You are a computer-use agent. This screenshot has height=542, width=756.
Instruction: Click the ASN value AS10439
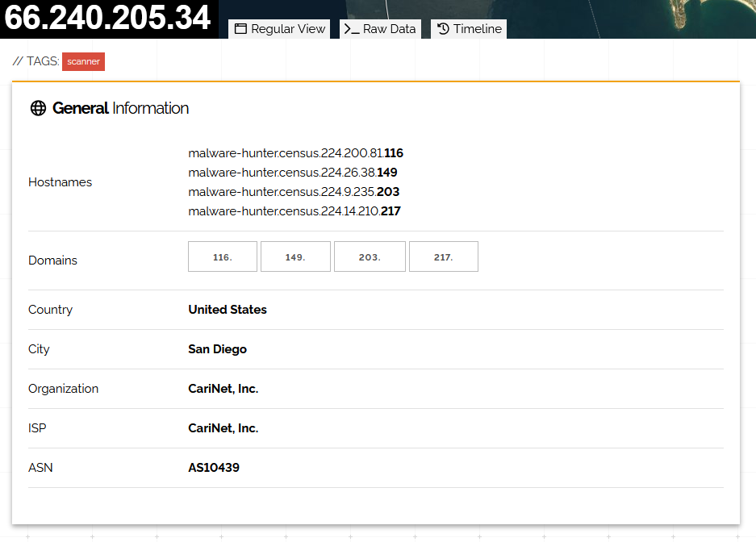pos(214,467)
